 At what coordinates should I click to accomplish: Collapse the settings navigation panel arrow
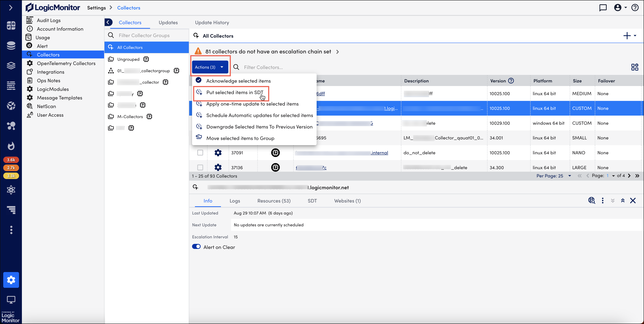[x=108, y=22]
